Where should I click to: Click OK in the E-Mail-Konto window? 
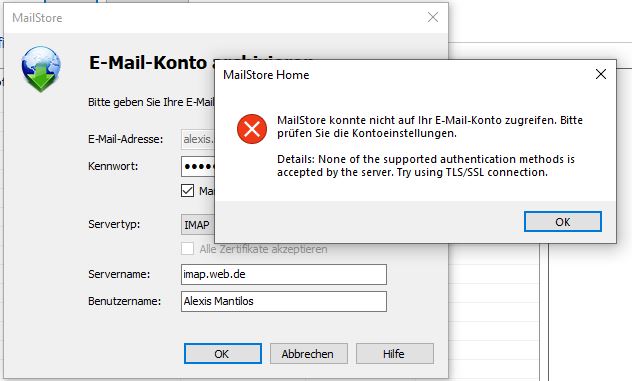[x=222, y=354]
